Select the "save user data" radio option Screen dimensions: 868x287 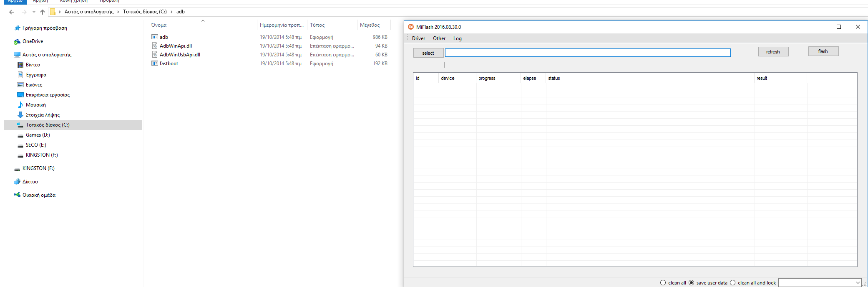(691, 283)
